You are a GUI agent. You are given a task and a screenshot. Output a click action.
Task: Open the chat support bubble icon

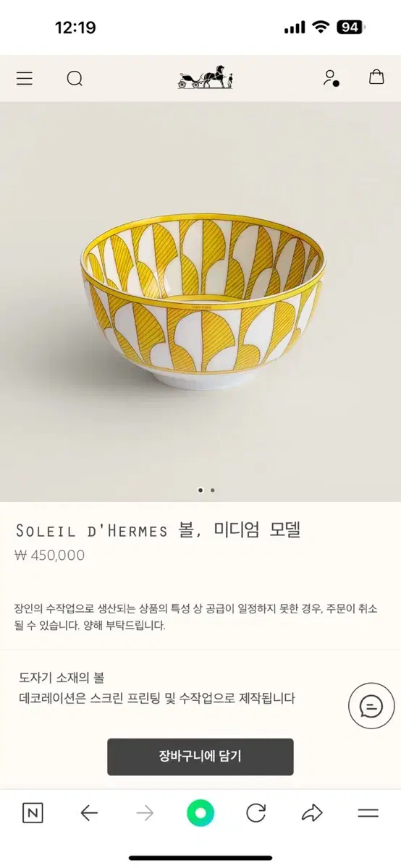click(x=371, y=705)
